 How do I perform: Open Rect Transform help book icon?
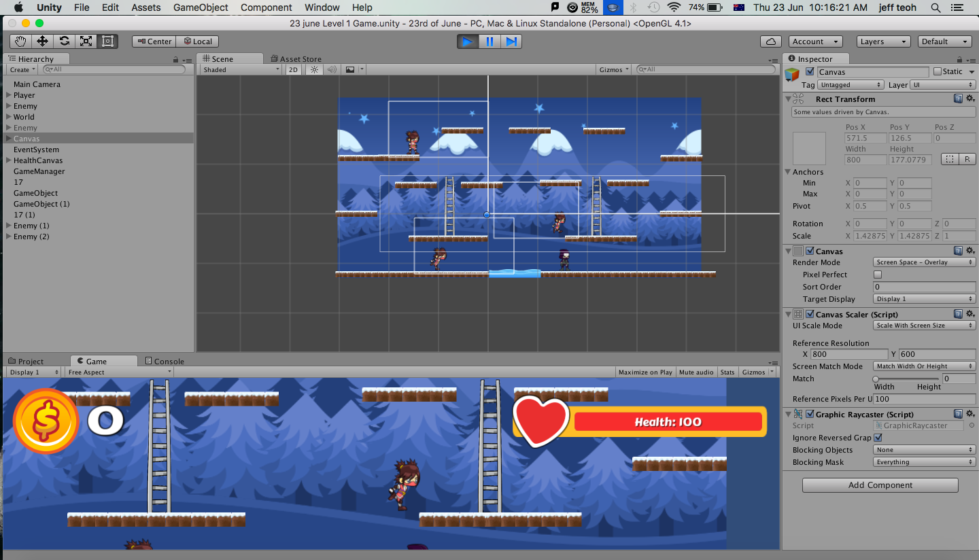(x=958, y=99)
